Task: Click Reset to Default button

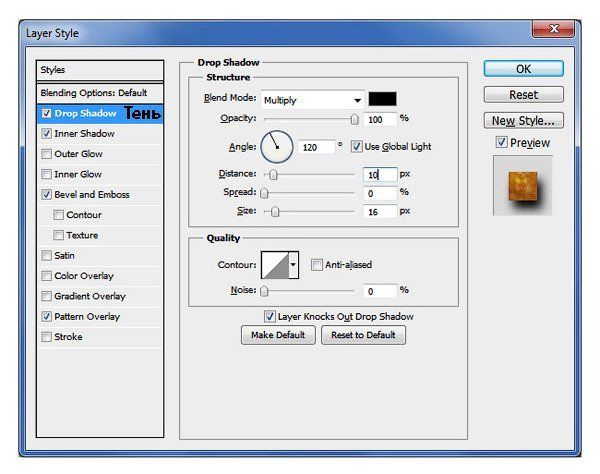Action: pyautogui.click(x=363, y=335)
